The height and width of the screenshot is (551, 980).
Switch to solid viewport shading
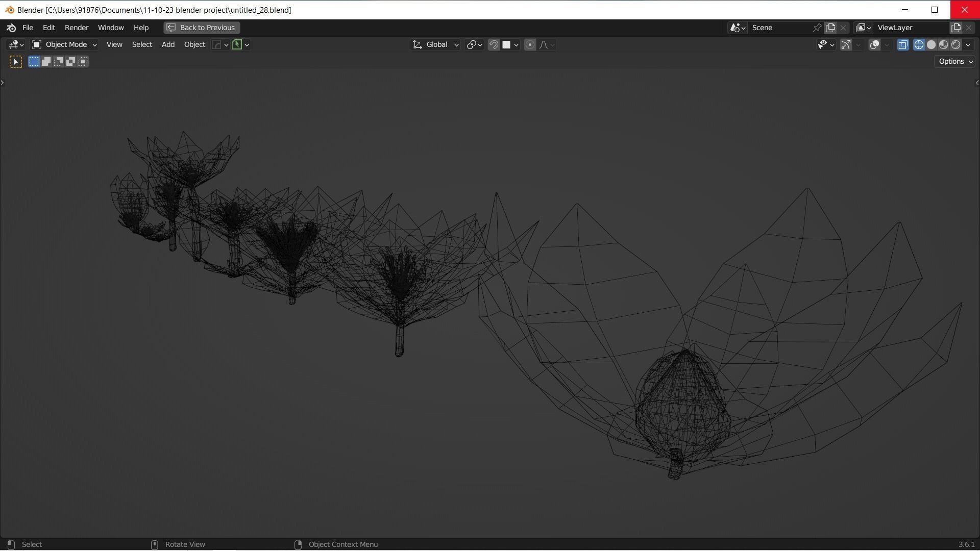(x=931, y=45)
